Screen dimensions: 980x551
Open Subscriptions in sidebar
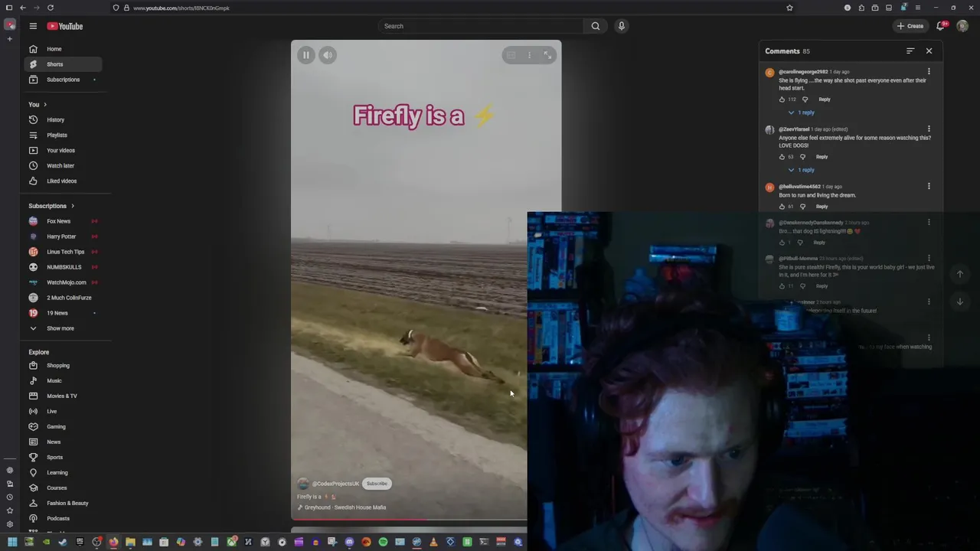point(61,80)
